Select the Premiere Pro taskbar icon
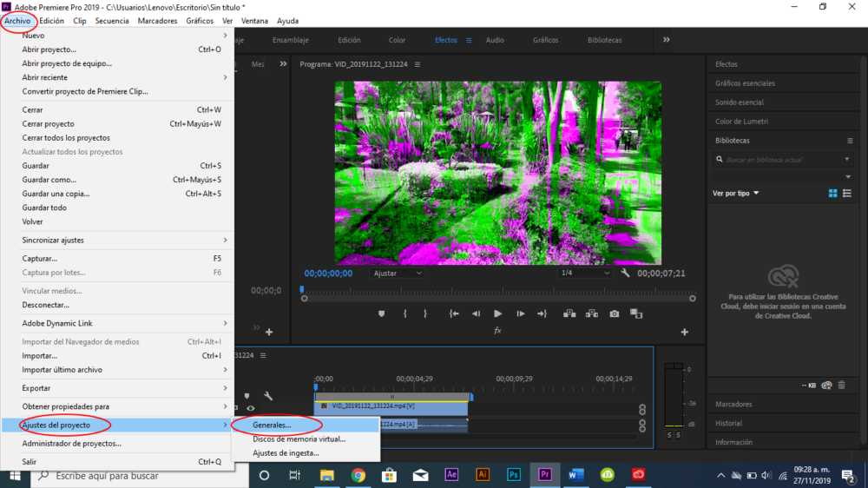This screenshot has height=488, width=868. pyautogui.click(x=545, y=475)
